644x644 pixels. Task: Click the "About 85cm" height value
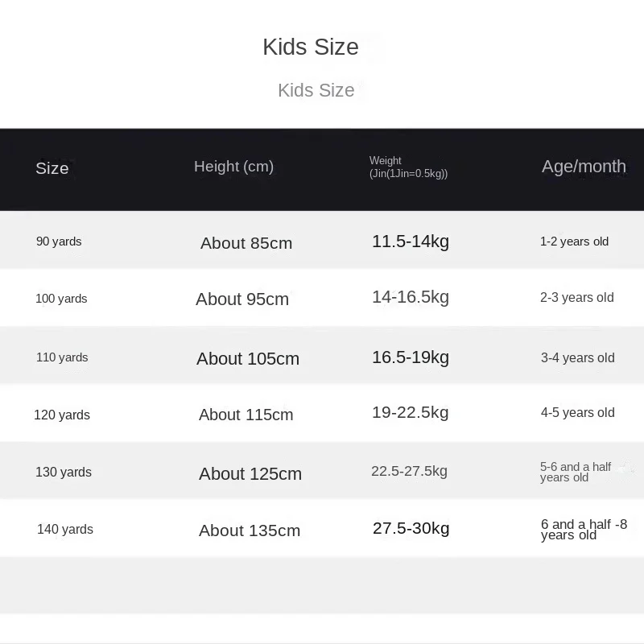[x=246, y=243]
